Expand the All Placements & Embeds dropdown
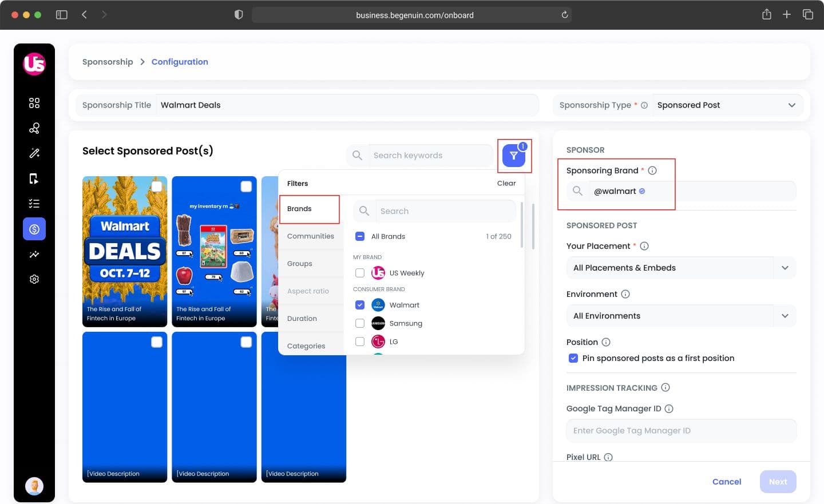824x504 pixels. [681, 268]
